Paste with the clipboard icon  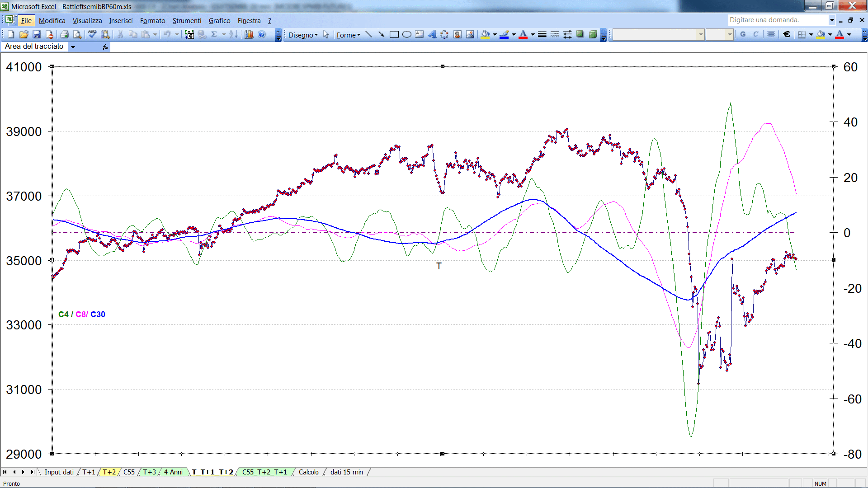click(x=146, y=34)
